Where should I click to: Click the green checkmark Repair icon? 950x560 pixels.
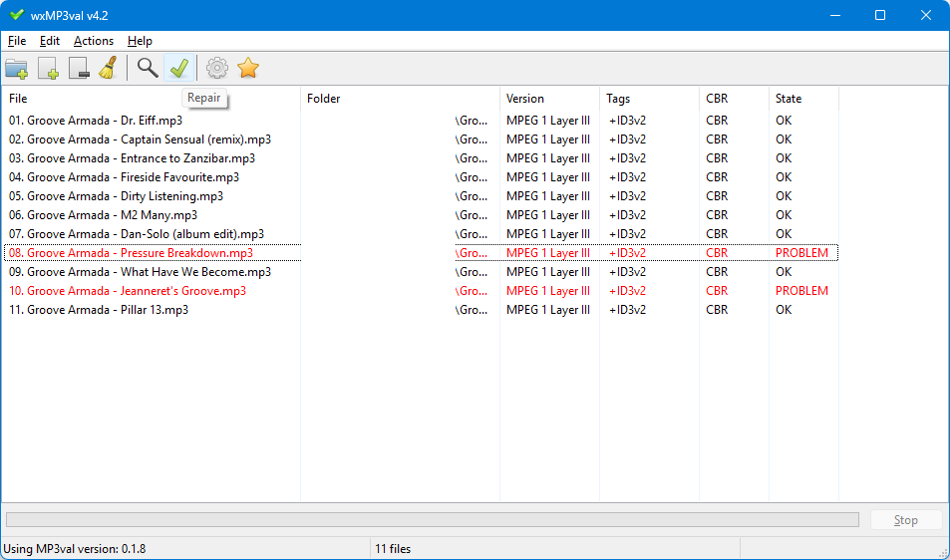178,68
